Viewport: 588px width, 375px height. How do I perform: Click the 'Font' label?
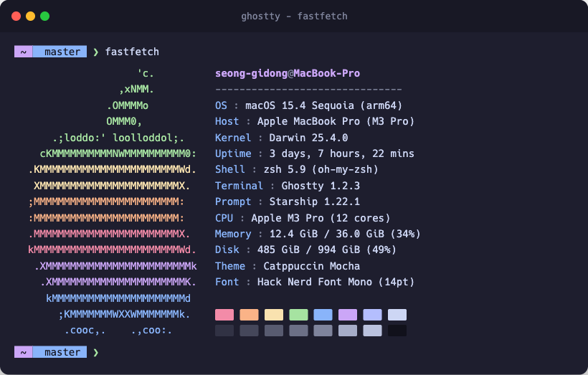(227, 282)
